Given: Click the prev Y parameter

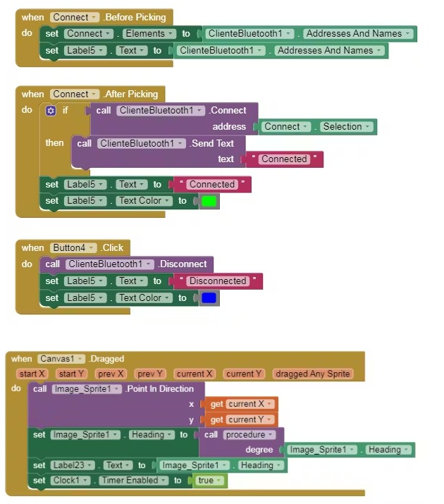Looking at the screenshot, I should pyautogui.click(x=151, y=374).
